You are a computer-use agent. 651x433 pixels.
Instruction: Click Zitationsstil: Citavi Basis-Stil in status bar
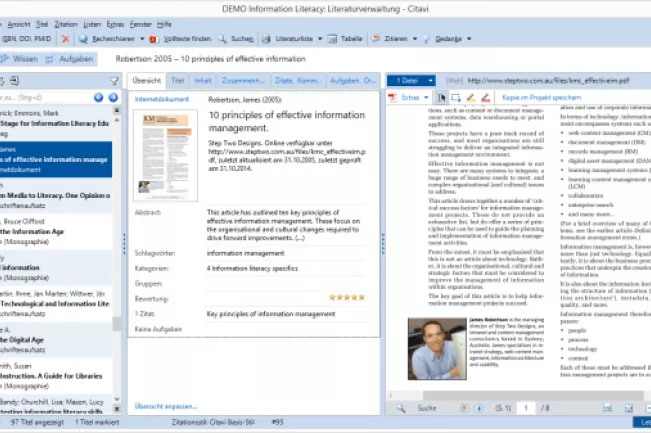[x=213, y=422]
